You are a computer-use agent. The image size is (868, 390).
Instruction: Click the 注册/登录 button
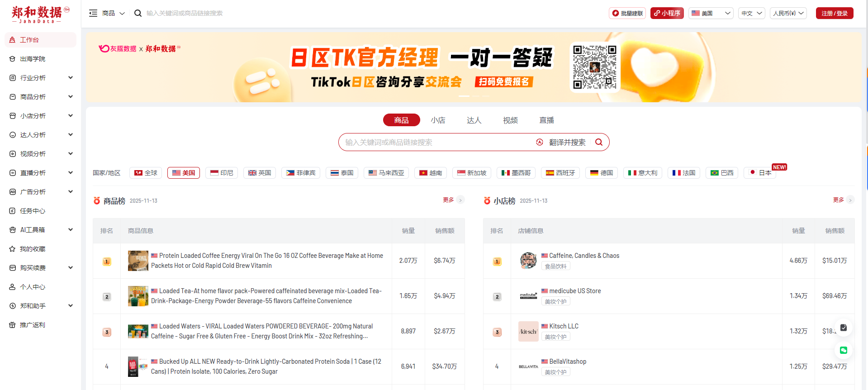(835, 13)
